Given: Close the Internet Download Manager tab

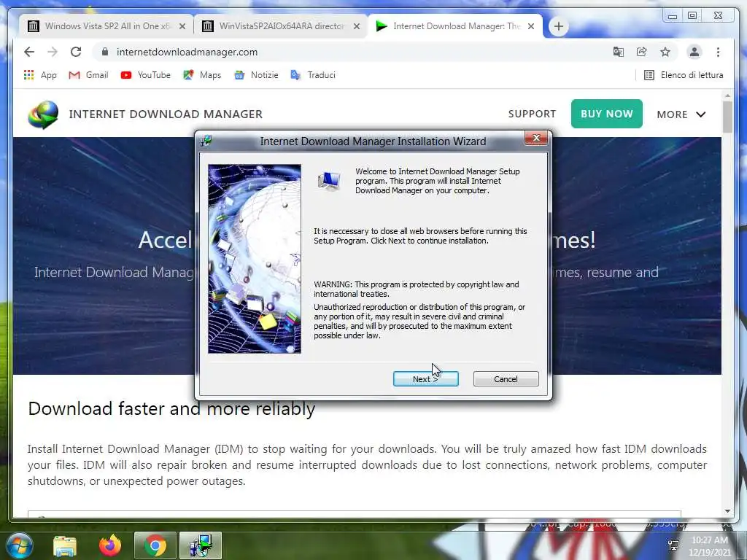Looking at the screenshot, I should pyautogui.click(x=531, y=27).
